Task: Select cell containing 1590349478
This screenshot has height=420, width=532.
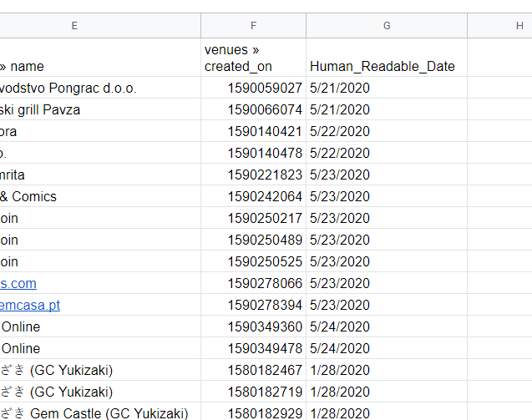Action: [x=253, y=348]
